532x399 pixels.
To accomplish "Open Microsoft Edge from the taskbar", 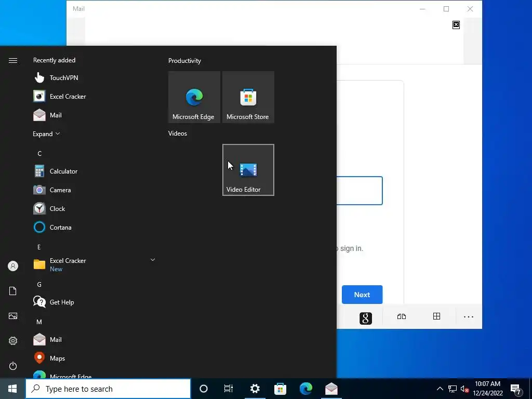I will coord(305,389).
